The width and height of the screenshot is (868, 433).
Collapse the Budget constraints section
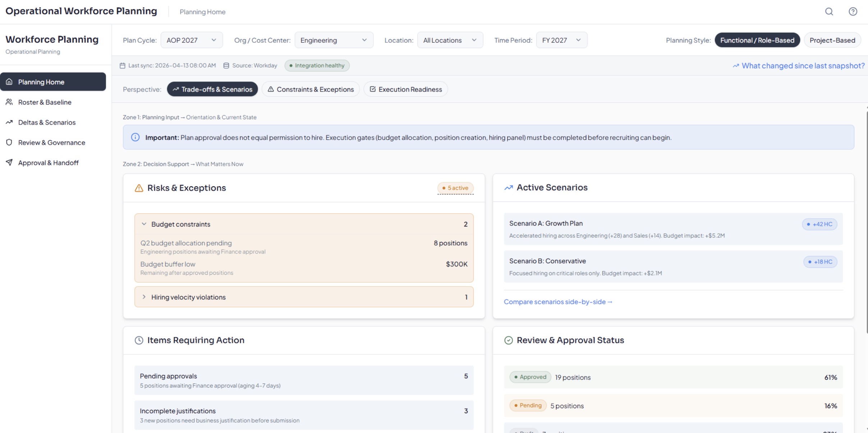(x=304, y=224)
